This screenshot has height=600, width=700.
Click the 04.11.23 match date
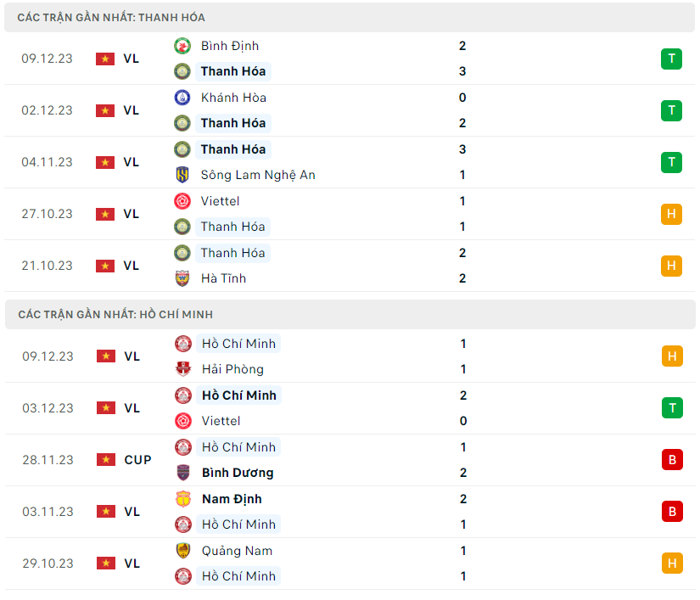coord(48,162)
